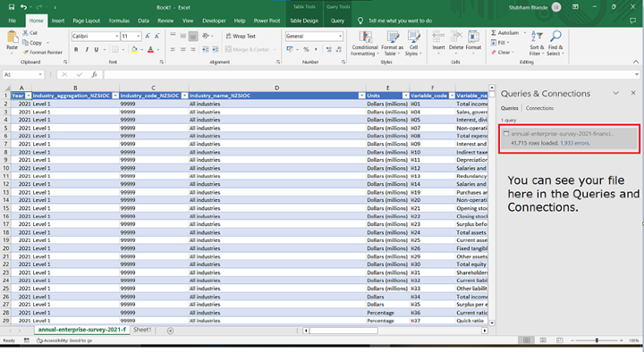
Task: Set middle vertical alignment
Action: [x=182, y=36]
